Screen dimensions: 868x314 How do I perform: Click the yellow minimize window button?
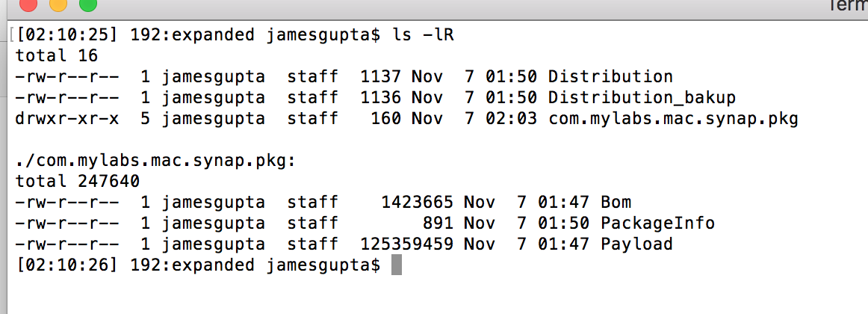point(58,4)
